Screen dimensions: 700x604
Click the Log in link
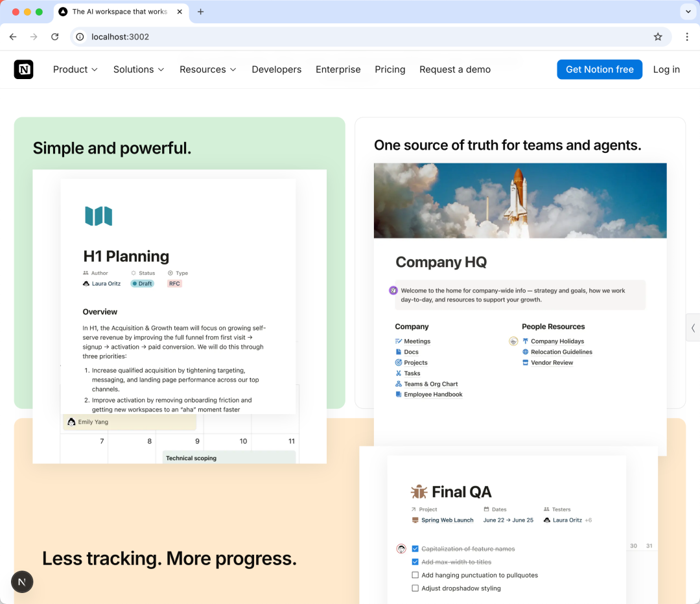point(666,69)
